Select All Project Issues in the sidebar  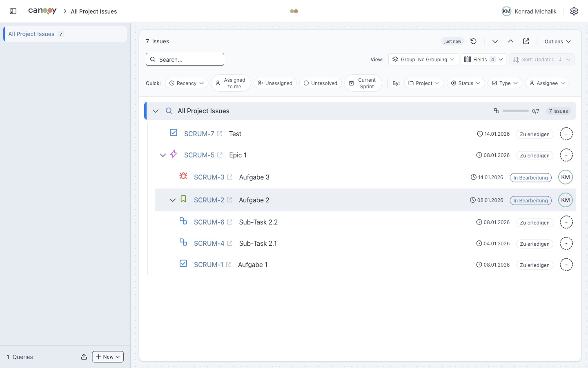(31, 34)
